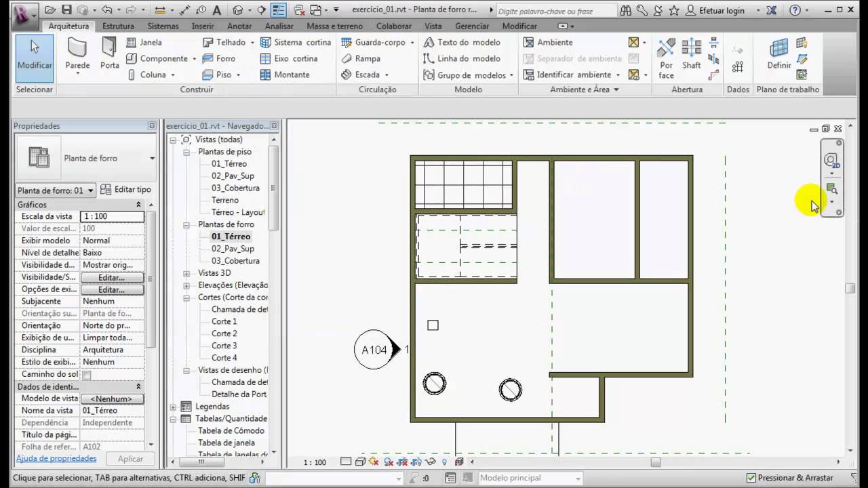Undo last action in quick access toolbar
Viewport: 868px width, 488px height.
pos(106,10)
